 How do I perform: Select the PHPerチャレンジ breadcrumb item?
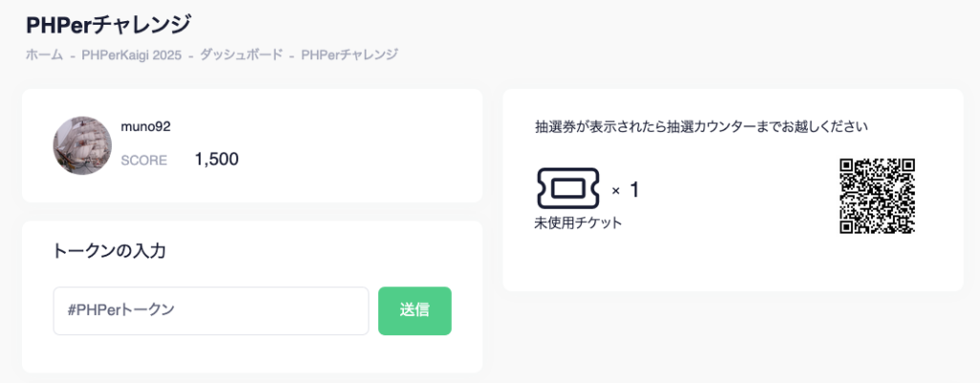tap(349, 55)
